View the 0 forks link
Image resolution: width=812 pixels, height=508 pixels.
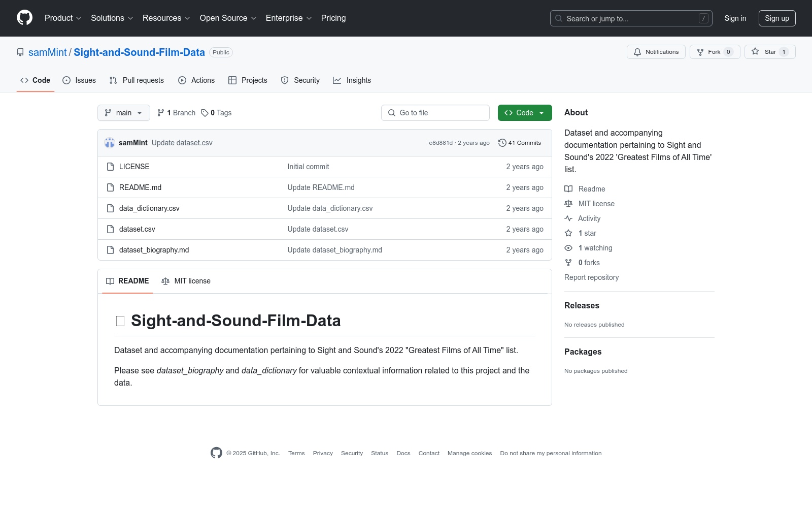point(582,263)
